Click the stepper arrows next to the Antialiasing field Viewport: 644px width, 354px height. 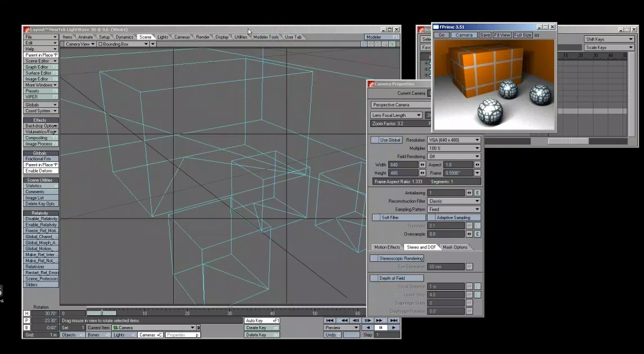pos(469,193)
